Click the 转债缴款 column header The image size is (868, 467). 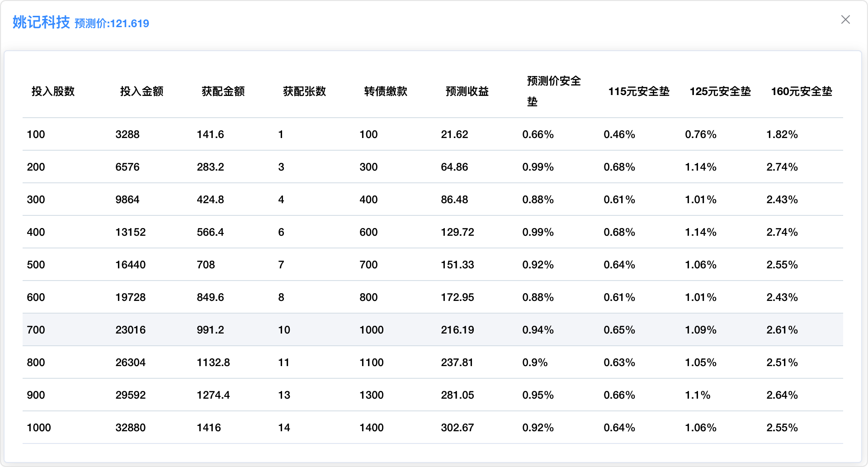click(386, 91)
